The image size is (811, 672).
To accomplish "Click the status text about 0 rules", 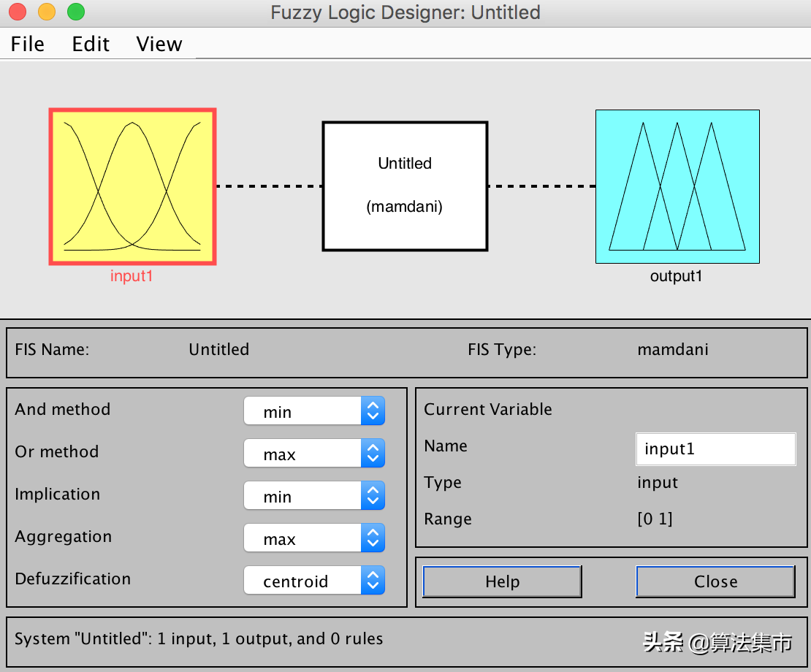I will [199, 639].
